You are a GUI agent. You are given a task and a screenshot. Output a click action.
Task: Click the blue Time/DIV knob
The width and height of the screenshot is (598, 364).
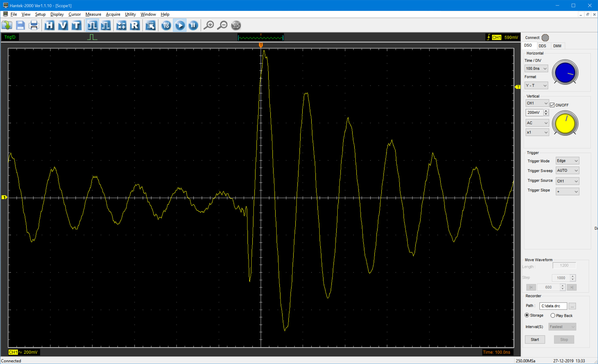point(565,72)
